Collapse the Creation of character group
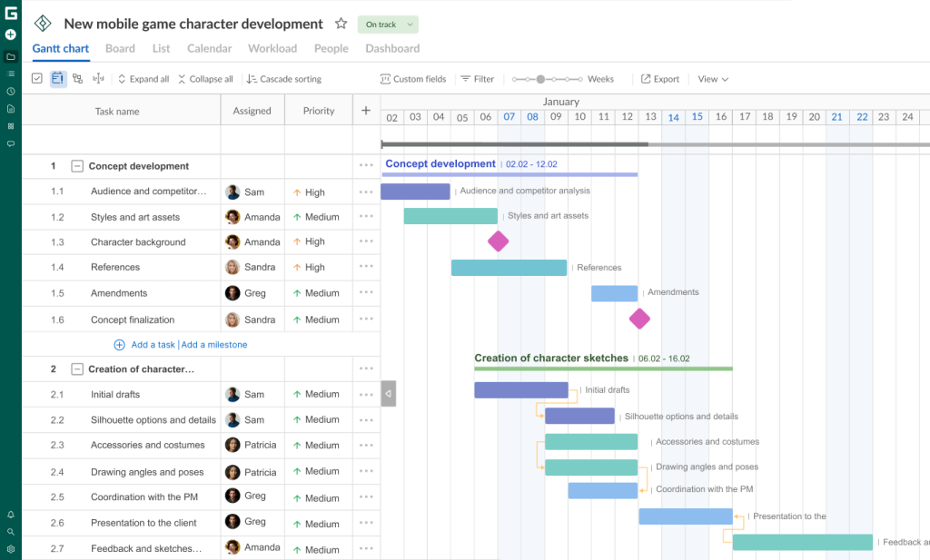This screenshot has height=560, width=930. (x=76, y=368)
